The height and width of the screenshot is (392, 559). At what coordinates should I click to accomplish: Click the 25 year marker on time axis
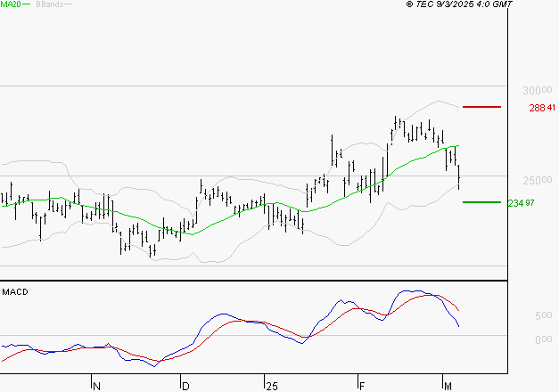pos(272,387)
